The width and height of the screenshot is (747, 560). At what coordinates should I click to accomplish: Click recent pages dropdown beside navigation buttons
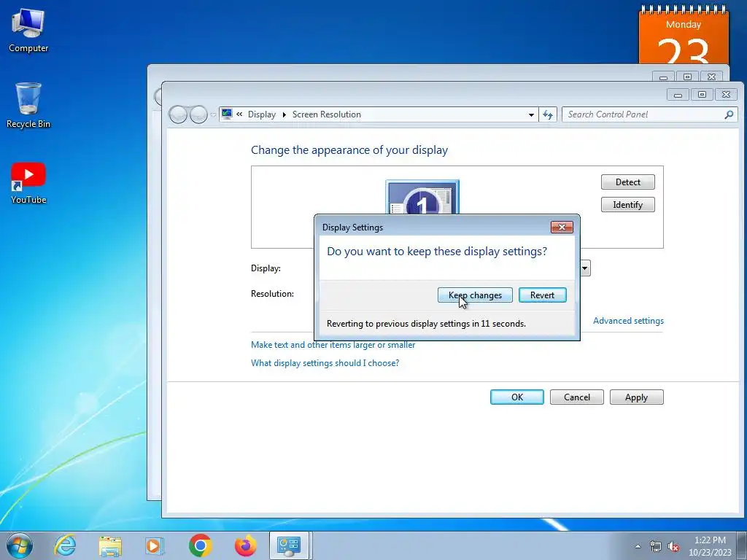click(x=213, y=114)
